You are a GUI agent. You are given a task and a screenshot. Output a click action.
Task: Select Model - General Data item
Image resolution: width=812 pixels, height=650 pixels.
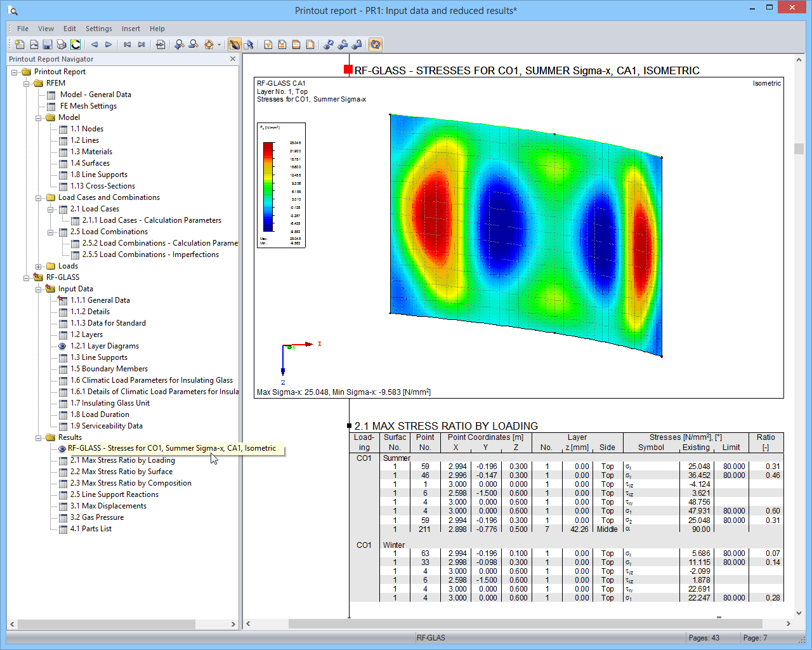click(x=96, y=95)
